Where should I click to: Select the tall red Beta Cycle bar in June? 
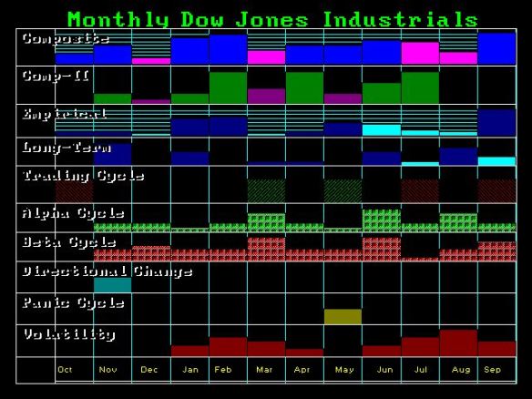(x=382, y=250)
